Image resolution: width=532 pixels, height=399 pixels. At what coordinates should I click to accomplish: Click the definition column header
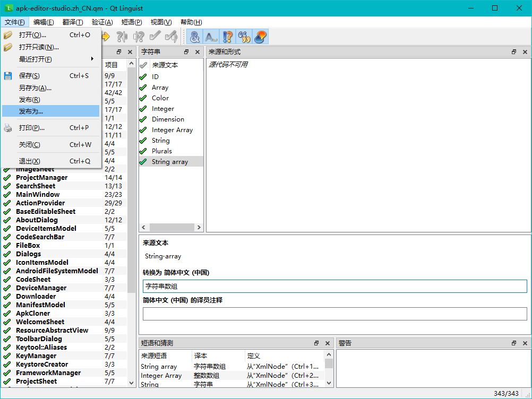click(253, 356)
